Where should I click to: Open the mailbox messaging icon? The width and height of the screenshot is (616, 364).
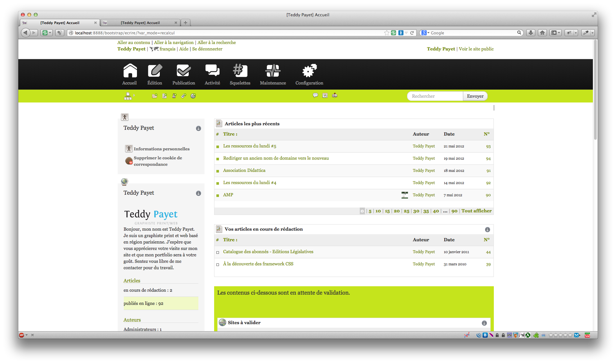click(335, 95)
